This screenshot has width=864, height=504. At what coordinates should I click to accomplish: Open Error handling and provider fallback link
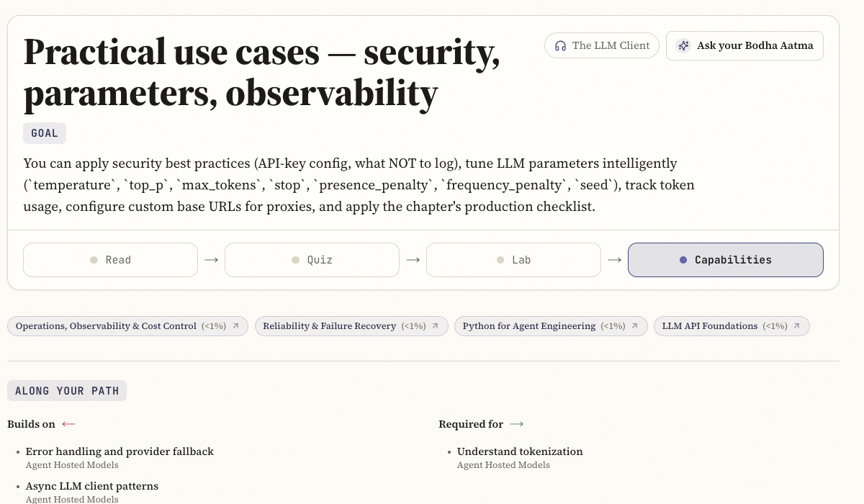tap(120, 451)
